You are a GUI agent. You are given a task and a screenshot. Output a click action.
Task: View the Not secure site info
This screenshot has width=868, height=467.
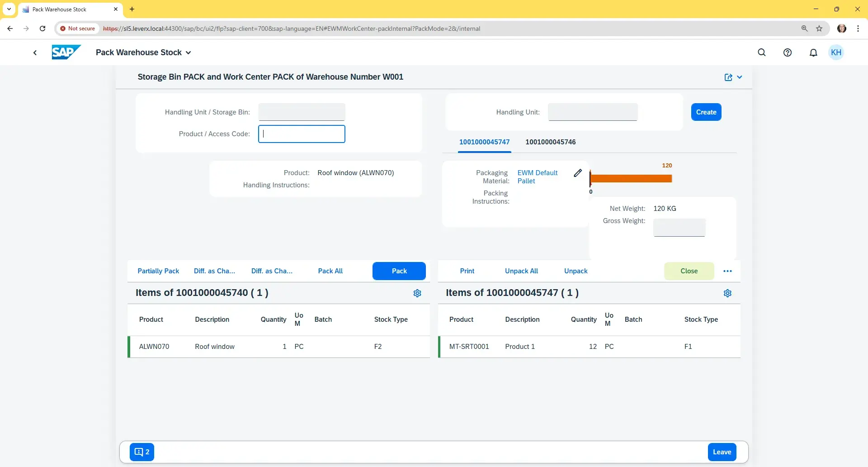[x=78, y=29]
